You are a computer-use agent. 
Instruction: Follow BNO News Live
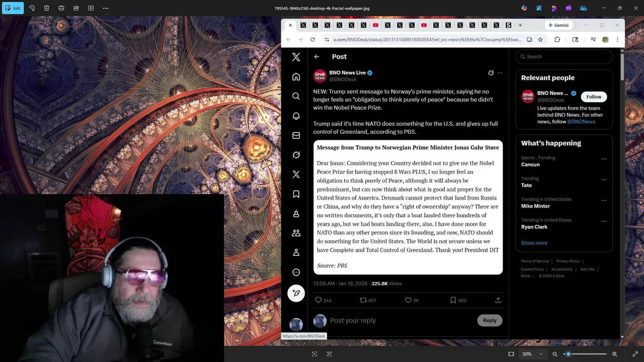click(594, 97)
